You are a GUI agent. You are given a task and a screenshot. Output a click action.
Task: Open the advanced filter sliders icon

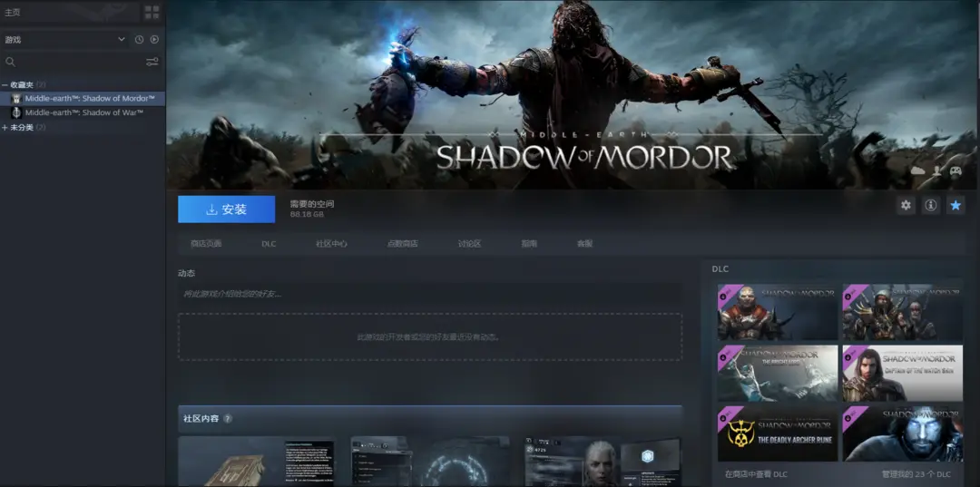pyautogui.click(x=152, y=62)
